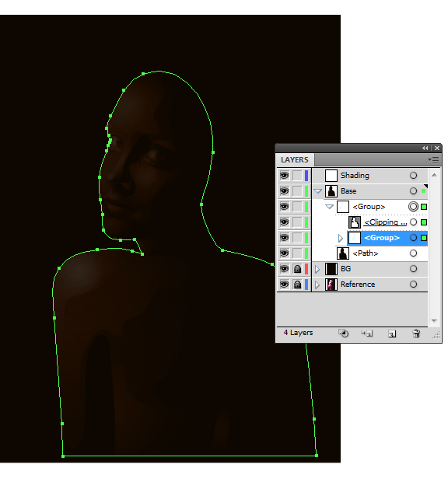Open the Layers panel options menu
Image resolution: width=448 pixels, height=482 pixels.
pyautogui.click(x=433, y=160)
